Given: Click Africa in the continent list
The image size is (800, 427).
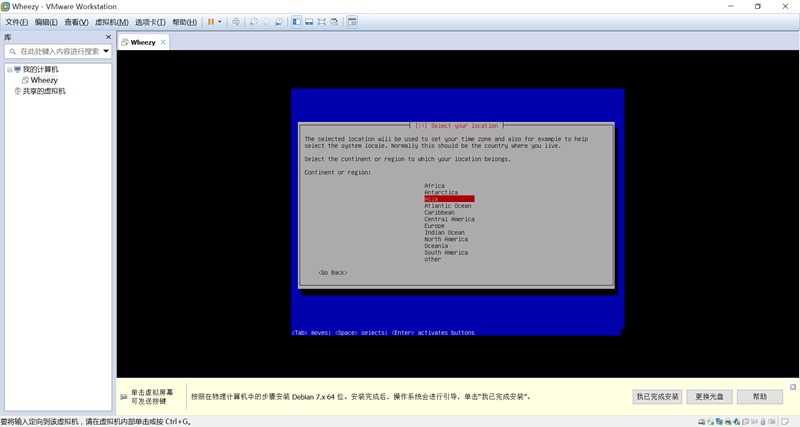Looking at the screenshot, I should coord(435,186).
